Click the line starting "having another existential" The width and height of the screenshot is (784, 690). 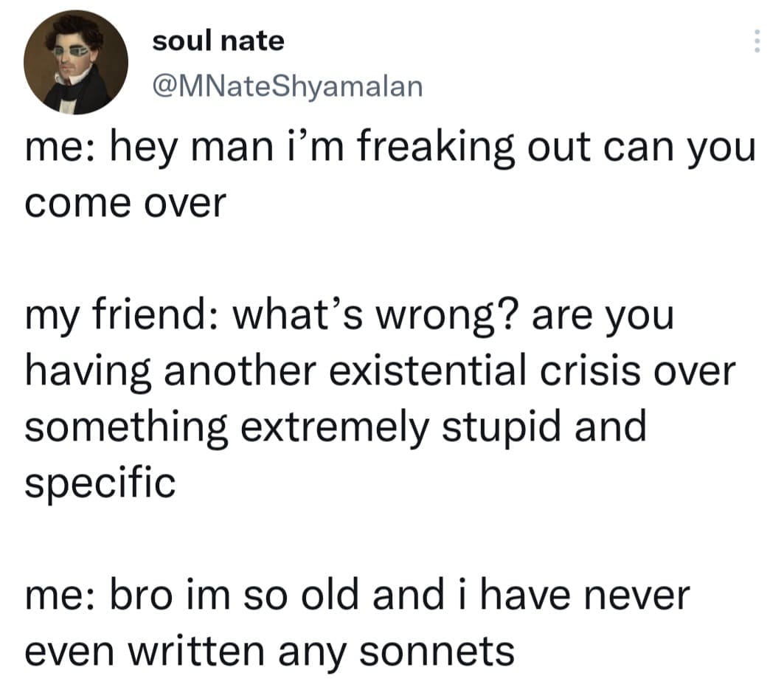(x=380, y=371)
